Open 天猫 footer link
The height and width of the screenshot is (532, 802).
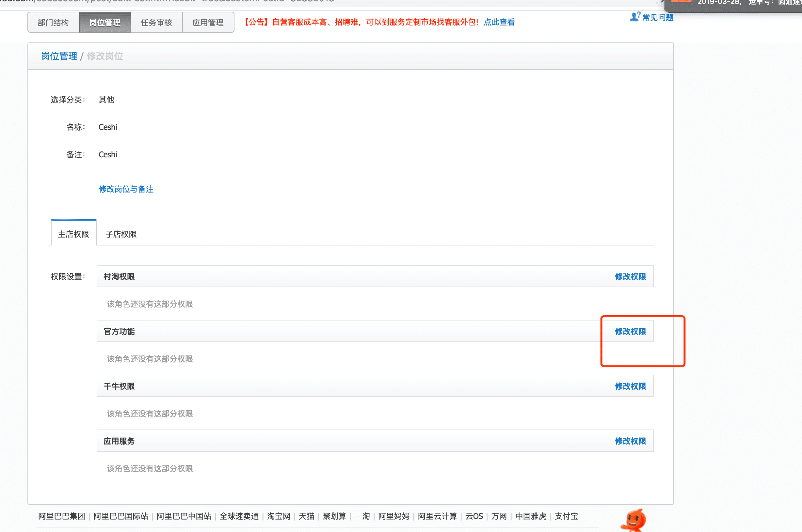click(307, 516)
